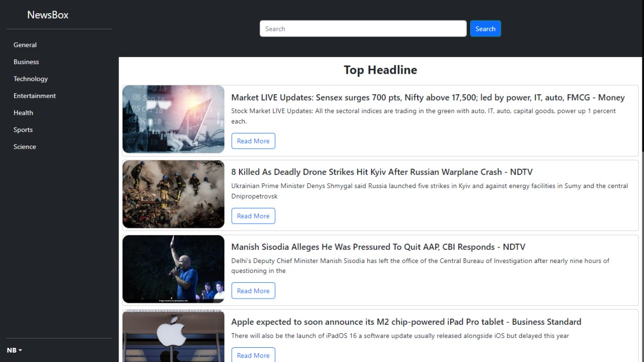Read More on Manish Sisodia article

pos(253,291)
